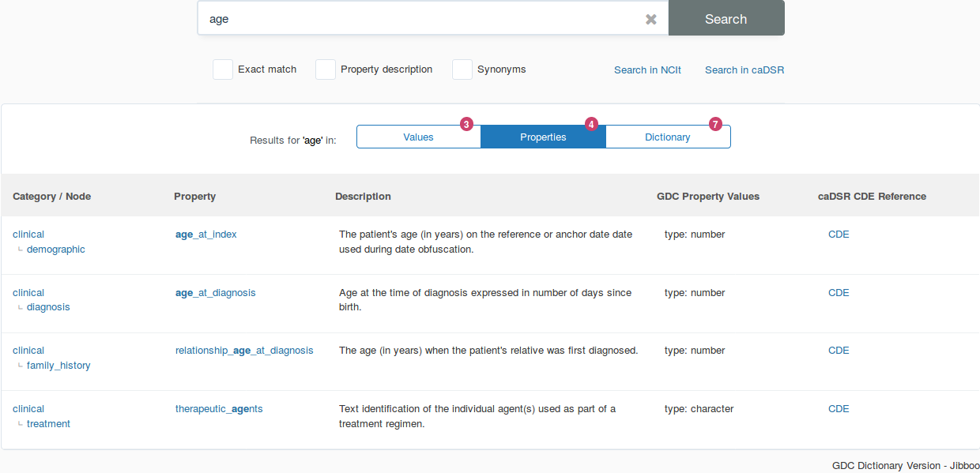Go to the demographic node
The width and height of the screenshot is (980, 473).
click(55, 250)
